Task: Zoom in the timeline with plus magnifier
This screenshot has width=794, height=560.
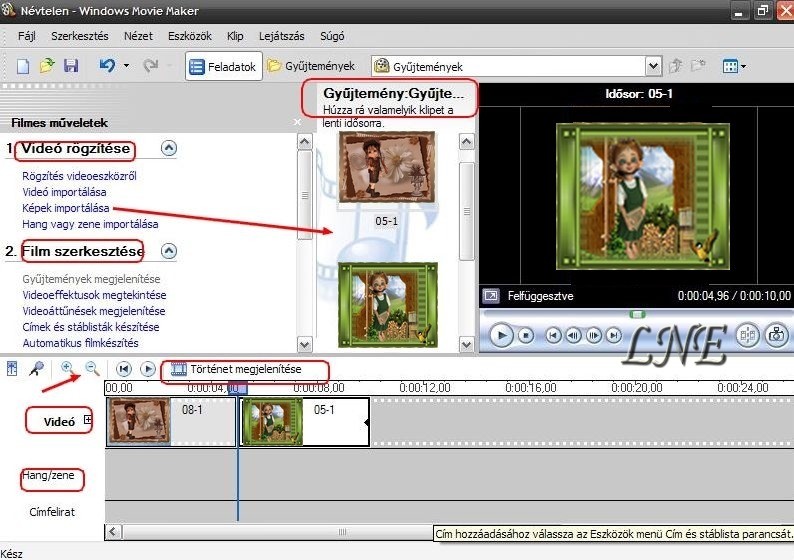Action: point(67,368)
